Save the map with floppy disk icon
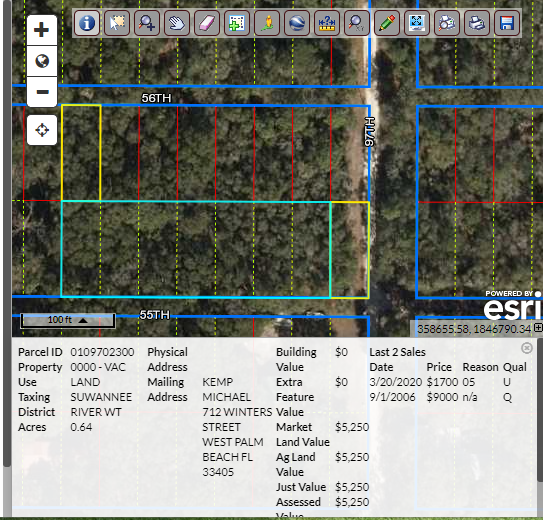543x520 pixels. tap(507, 23)
